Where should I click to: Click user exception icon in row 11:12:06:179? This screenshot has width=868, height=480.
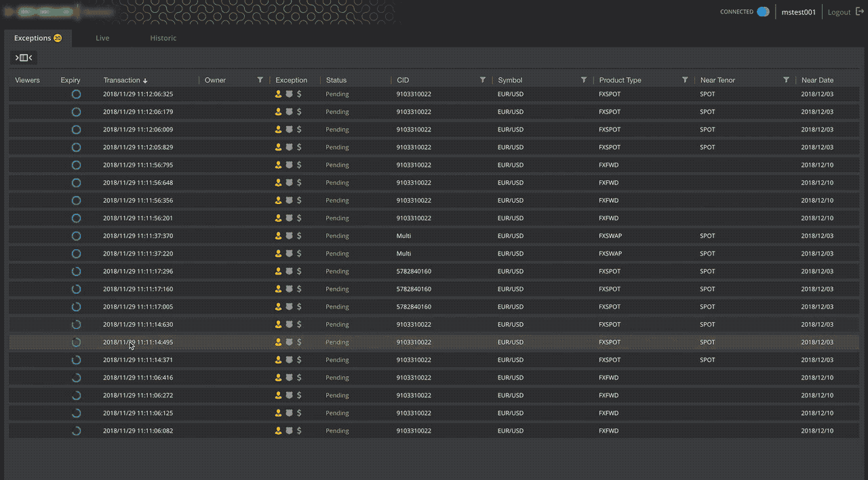[x=278, y=112]
